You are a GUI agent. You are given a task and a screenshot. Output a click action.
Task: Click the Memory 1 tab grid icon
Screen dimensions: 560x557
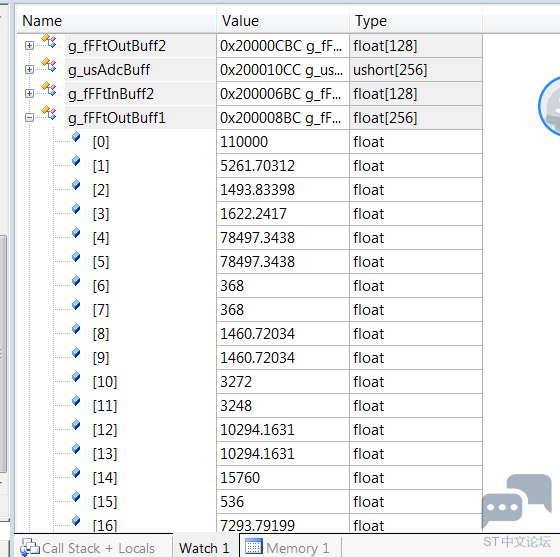[x=254, y=547]
